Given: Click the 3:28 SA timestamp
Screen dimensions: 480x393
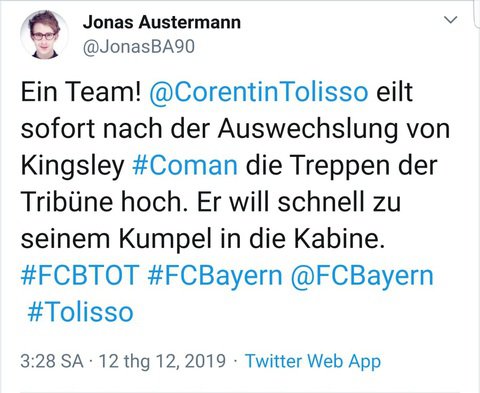Looking at the screenshot, I should coord(52,361).
